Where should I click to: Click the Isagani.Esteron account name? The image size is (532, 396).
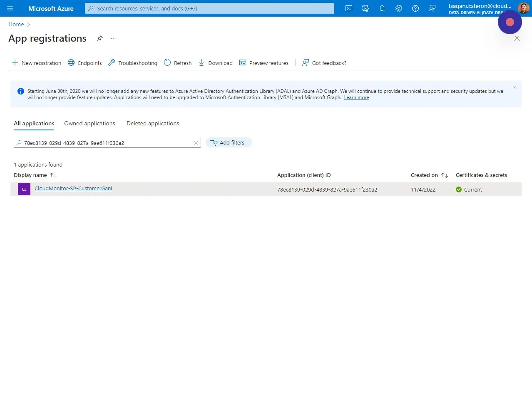coord(480,6)
